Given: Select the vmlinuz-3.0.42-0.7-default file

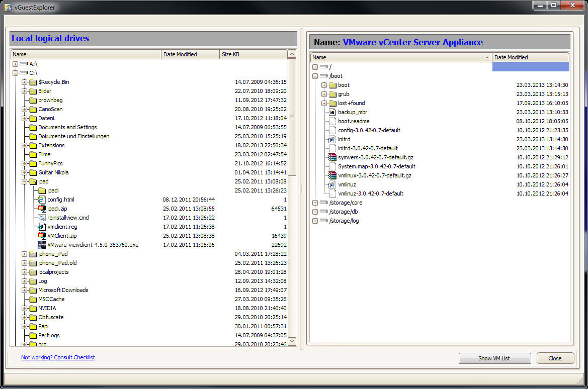Looking at the screenshot, I should (x=371, y=193).
